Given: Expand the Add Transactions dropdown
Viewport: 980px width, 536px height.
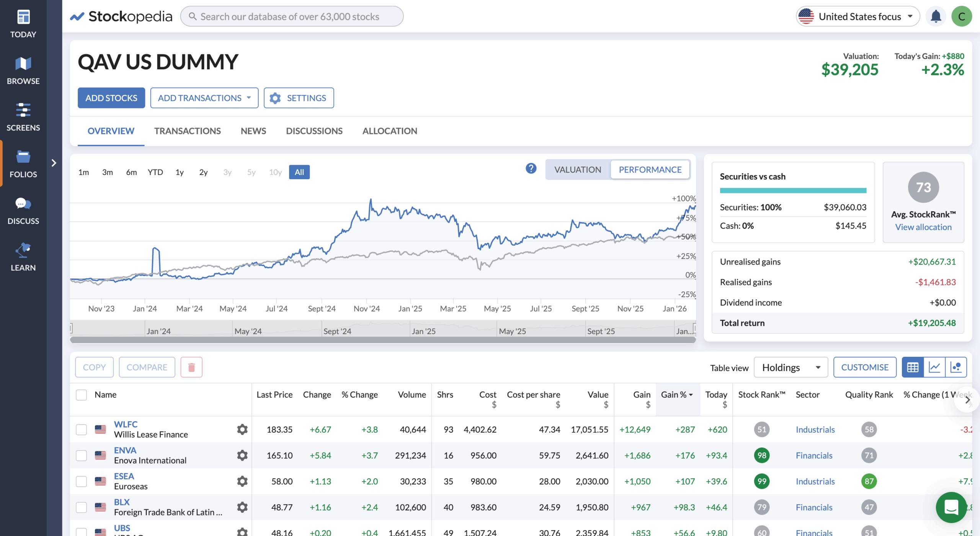Looking at the screenshot, I should point(204,98).
